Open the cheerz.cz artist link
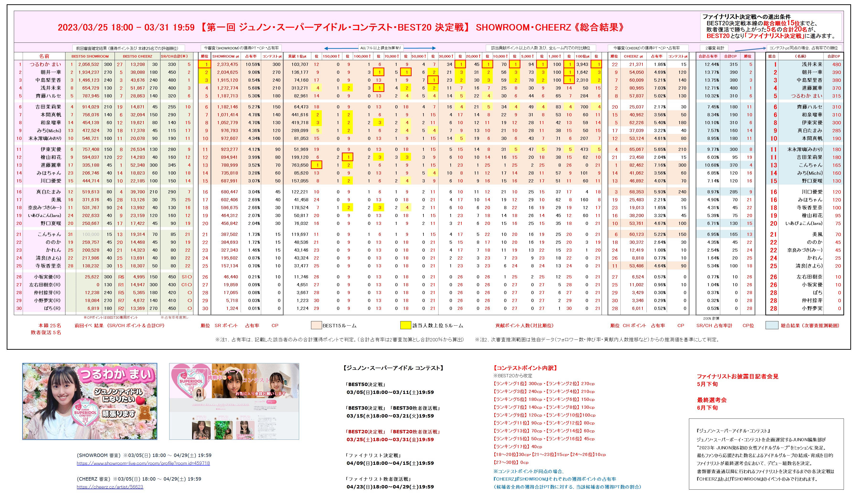Screen dimensions: 868x503 coord(110,487)
